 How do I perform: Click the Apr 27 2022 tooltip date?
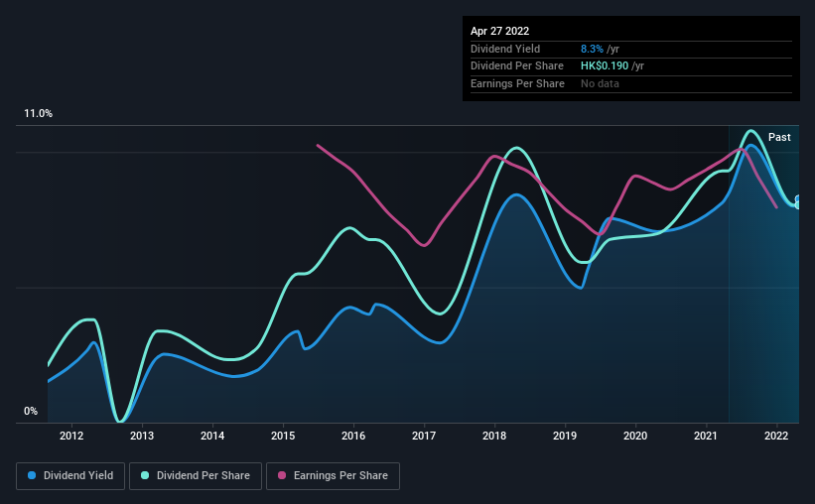[499, 31]
